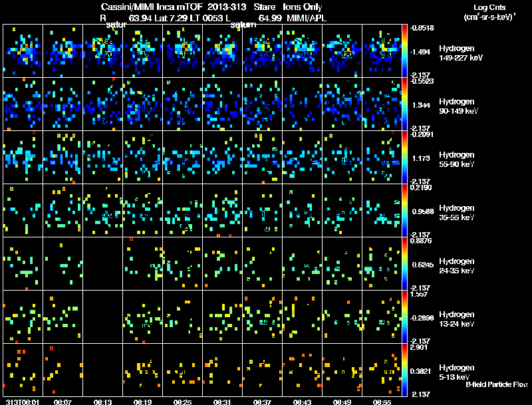The height and width of the screenshot is (405, 532).
Task: Click the Hydrogen 149-227 keV color bar
Action: (406, 51)
